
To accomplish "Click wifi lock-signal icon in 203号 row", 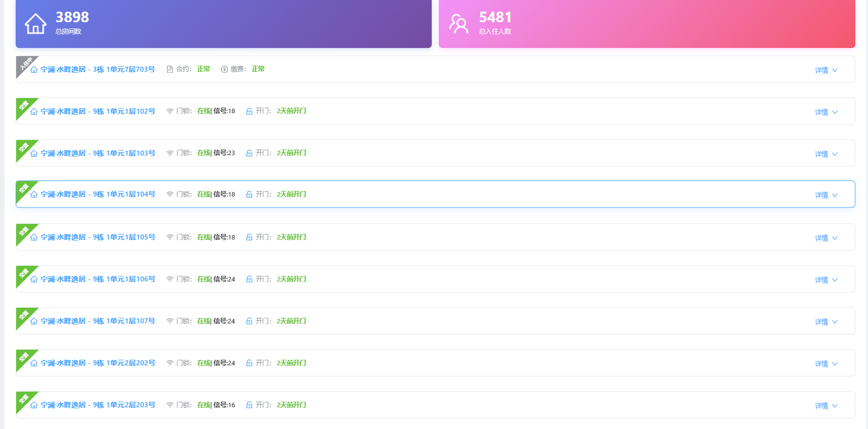I will pyautogui.click(x=170, y=405).
